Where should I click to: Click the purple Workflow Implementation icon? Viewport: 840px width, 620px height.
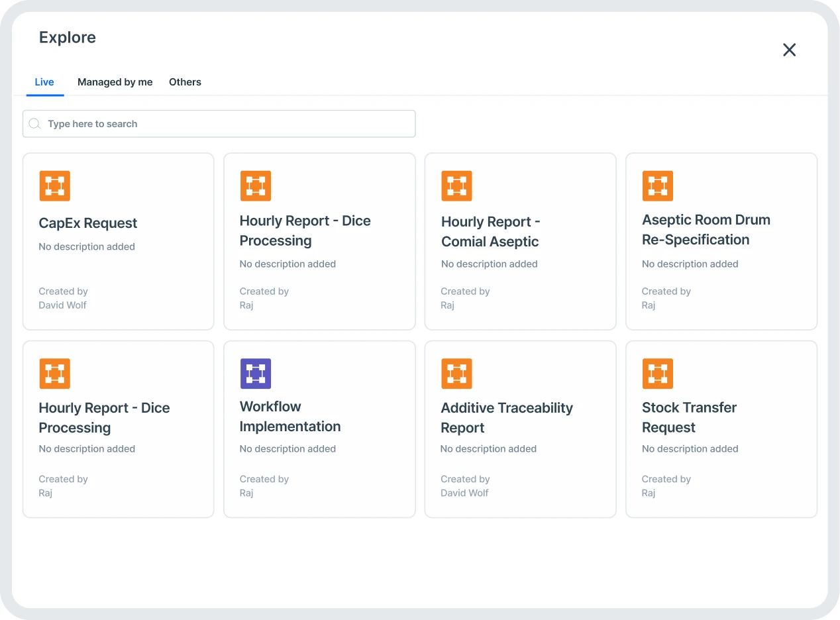point(256,374)
